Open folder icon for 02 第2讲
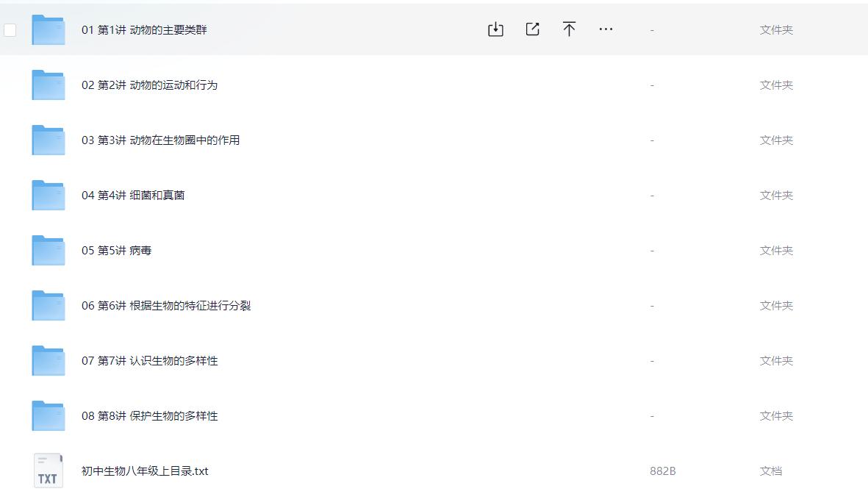 pos(49,85)
